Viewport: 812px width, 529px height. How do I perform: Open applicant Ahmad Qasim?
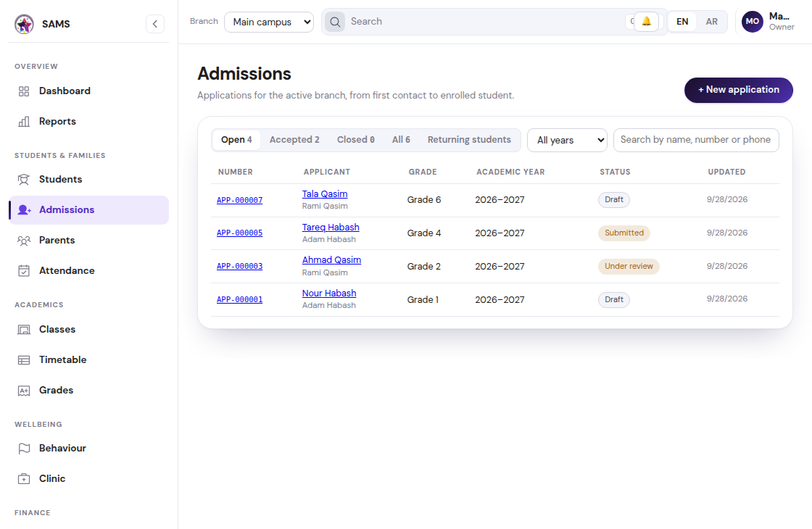[331, 260]
